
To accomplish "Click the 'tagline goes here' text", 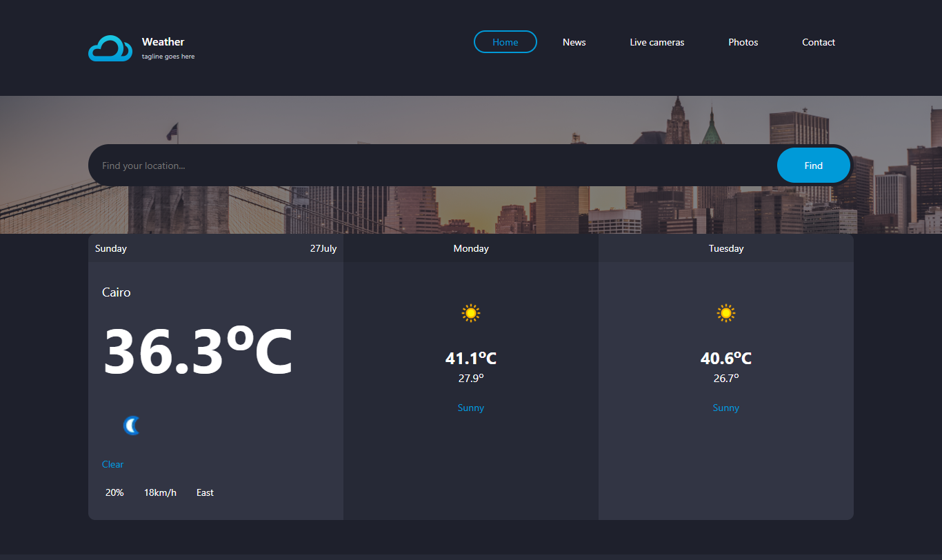I will pyautogui.click(x=168, y=57).
